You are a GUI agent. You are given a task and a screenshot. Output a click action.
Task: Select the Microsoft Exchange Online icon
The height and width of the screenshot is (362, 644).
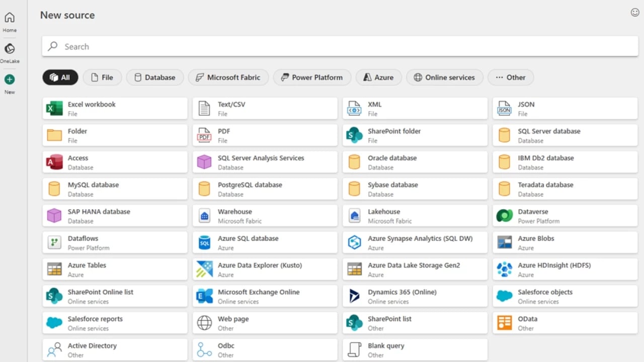point(204,296)
